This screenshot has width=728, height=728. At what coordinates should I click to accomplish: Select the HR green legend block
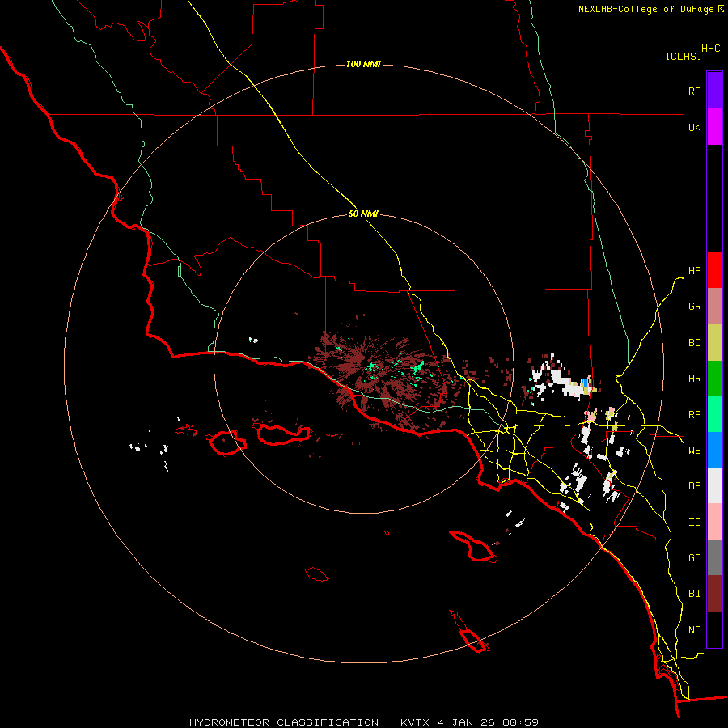click(714, 379)
